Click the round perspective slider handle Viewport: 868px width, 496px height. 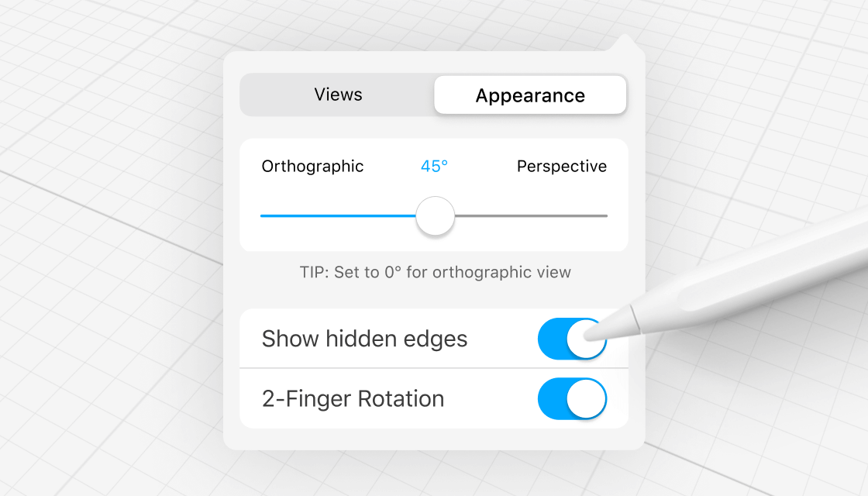pyautogui.click(x=435, y=216)
